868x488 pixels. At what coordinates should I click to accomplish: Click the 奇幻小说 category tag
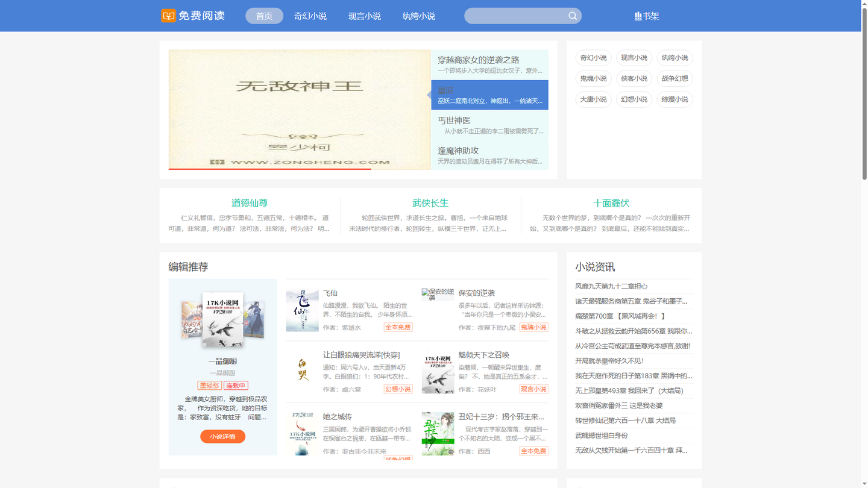(x=593, y=58)
